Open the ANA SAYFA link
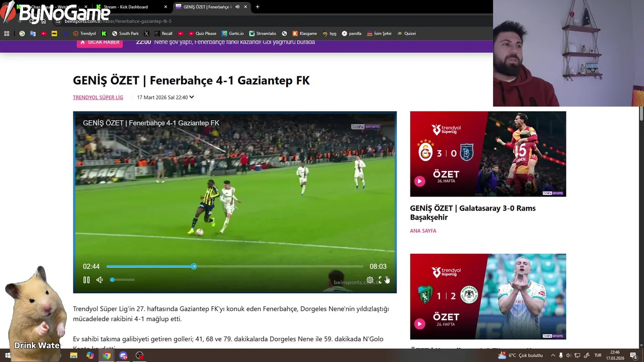Image resolution: width=644 pixels, height=362 pixels. [423, 231]
